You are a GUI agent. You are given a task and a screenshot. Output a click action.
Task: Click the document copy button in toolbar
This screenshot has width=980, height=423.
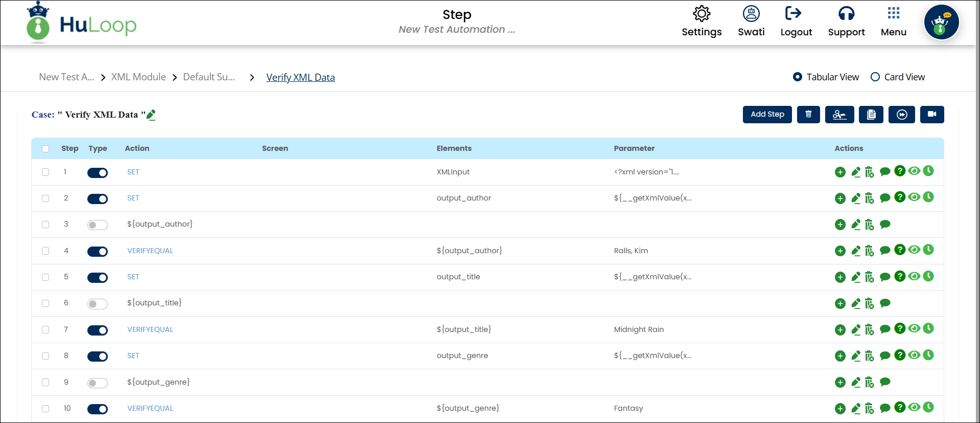[871, 115]
